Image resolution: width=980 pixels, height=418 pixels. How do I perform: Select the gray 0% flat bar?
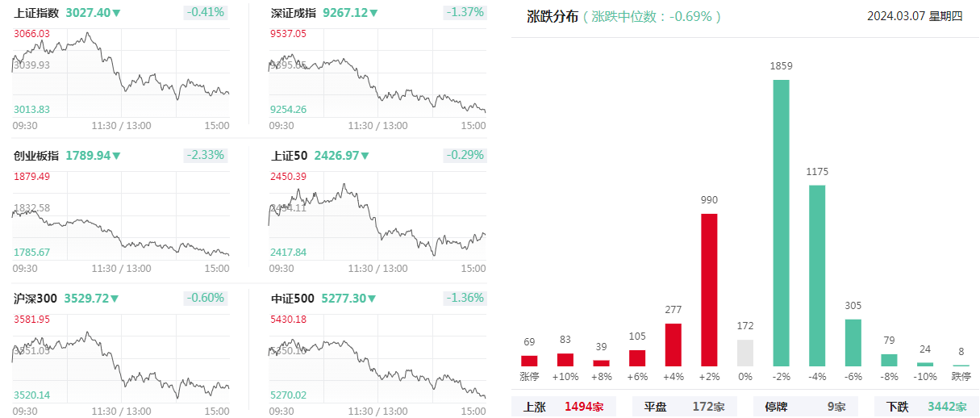(x=745, y=353)
